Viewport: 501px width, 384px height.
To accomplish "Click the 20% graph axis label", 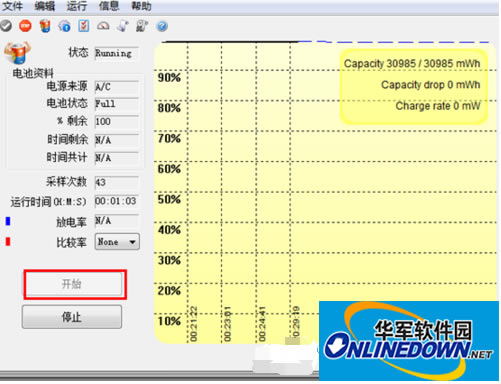I will point(169,291).
